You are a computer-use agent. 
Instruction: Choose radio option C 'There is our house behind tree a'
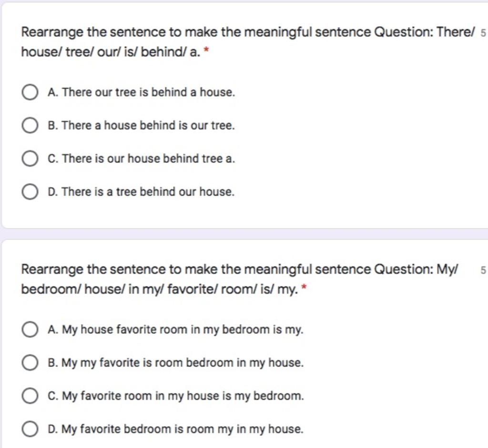pos(30,158)
